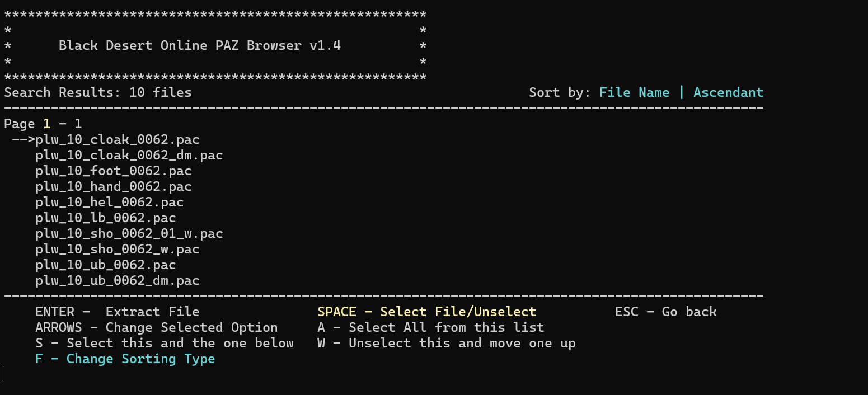Image resolution: width=868 pixels, height=395 pixels.
Task: Select plw_10_lb_0062.pac from results
Action: point(106,218)
